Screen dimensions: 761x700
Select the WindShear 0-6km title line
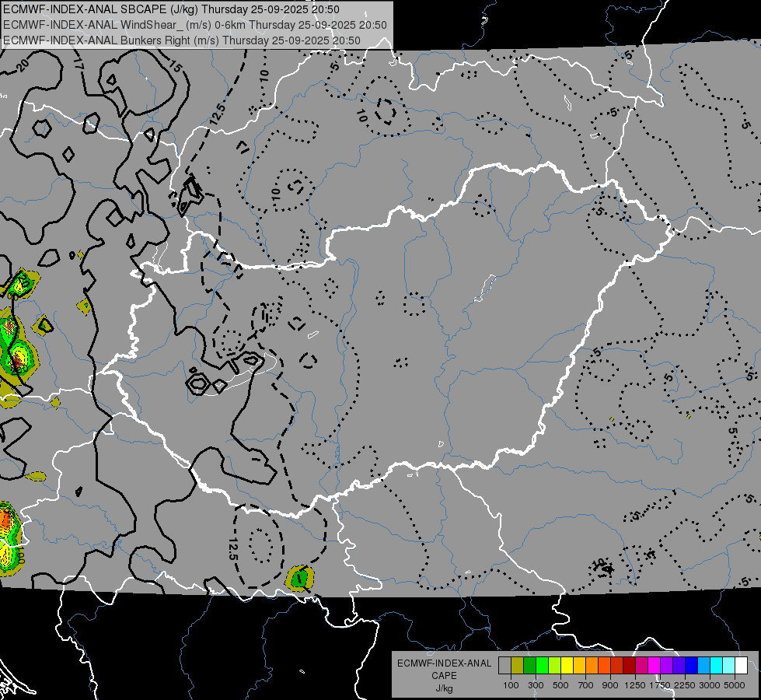tap(194, 25)
